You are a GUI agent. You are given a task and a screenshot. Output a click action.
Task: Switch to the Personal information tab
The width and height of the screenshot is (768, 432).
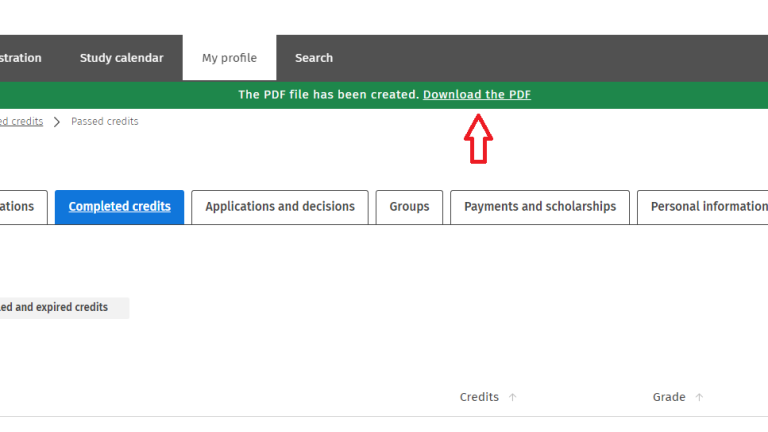(x=707, y=207)
